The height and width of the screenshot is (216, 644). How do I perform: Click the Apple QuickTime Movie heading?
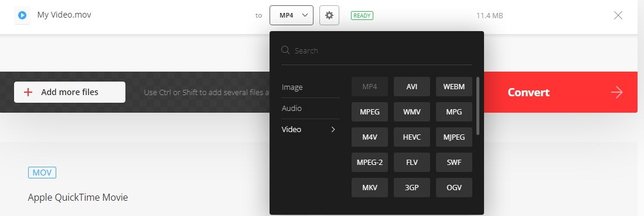[x=78, y=197]
